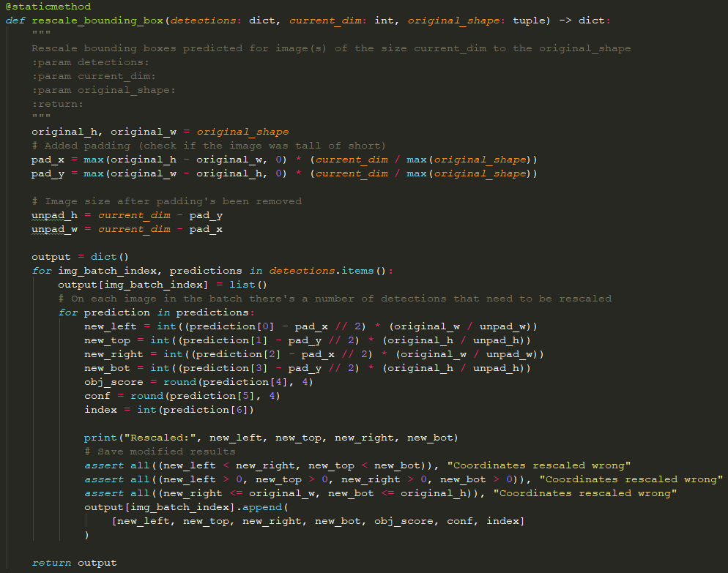Click 'detections.items()' in the outer for loop
Image resolution: width=728 pixels, height=573 pixels.
point(327,271)
